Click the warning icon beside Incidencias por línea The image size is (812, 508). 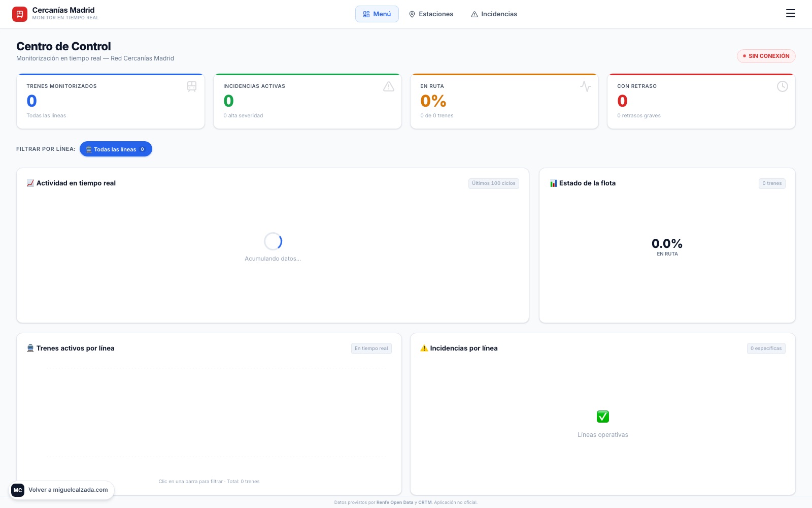424,348
